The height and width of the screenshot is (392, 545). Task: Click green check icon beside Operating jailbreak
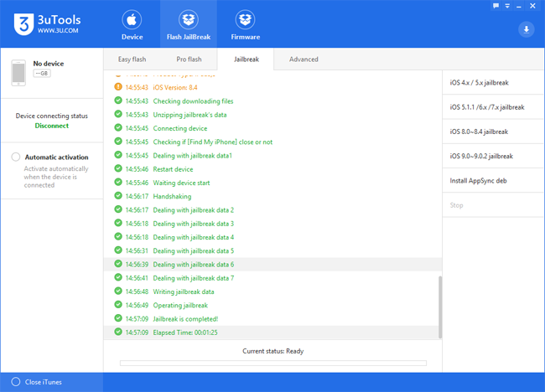118,305
